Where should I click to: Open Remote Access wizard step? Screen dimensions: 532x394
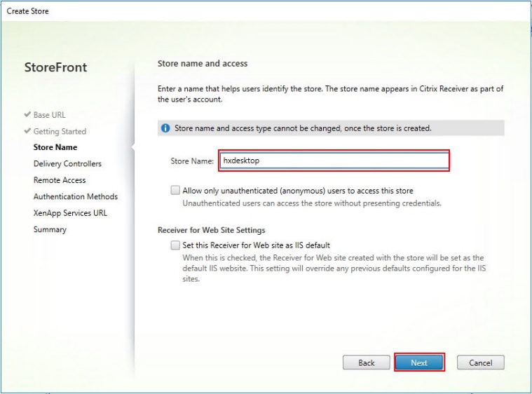60,180
